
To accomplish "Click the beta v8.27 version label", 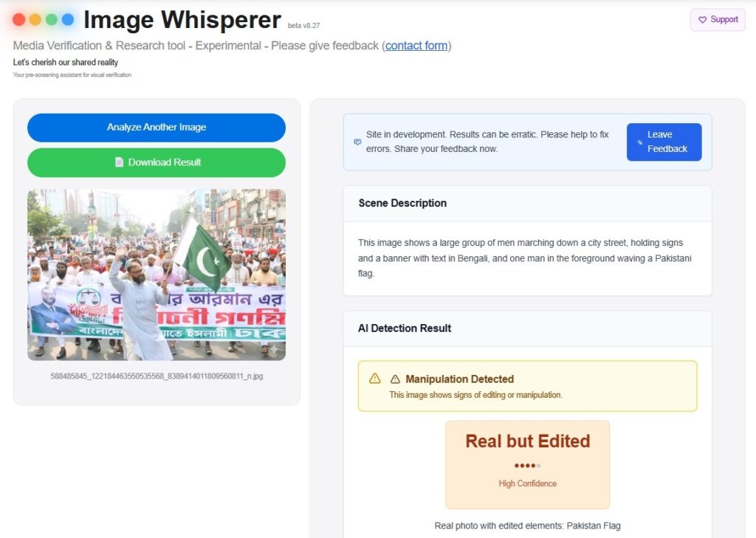I will [303, 26].
